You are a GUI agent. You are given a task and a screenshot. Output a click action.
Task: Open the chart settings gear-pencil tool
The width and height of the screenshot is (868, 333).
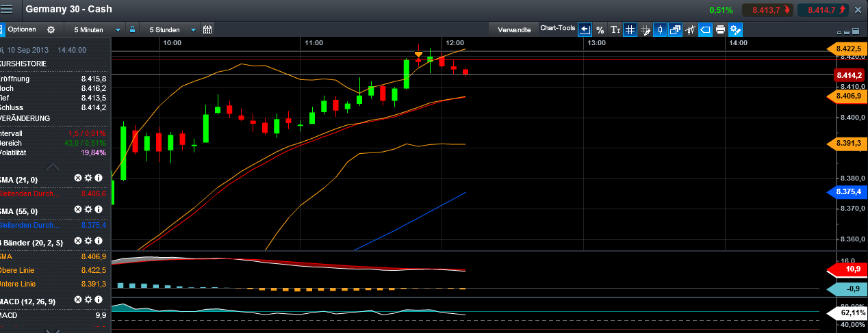(x=736, y=29)
